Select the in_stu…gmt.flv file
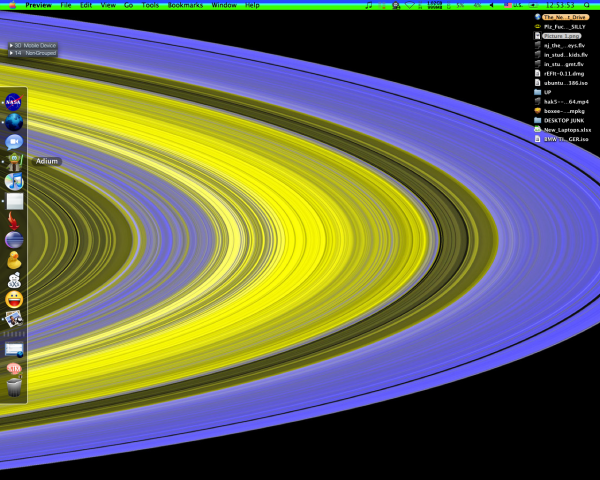The width and height of the screenshot is (600, 480). 559,64
